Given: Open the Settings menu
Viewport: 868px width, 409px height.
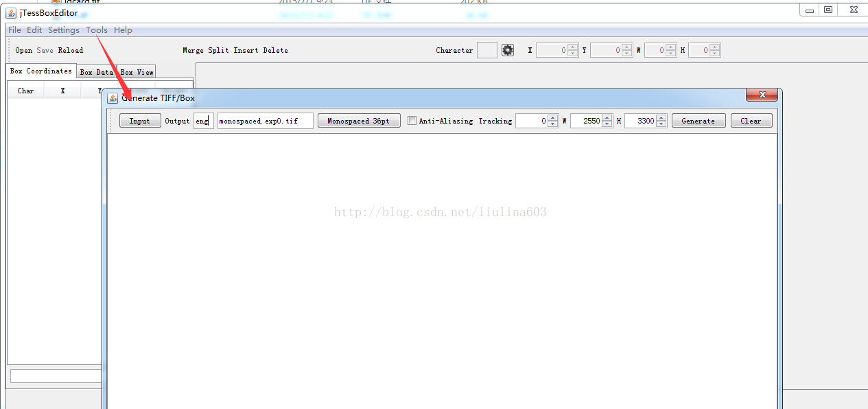Looking at the screenshot, I should [x=64, y=30].
